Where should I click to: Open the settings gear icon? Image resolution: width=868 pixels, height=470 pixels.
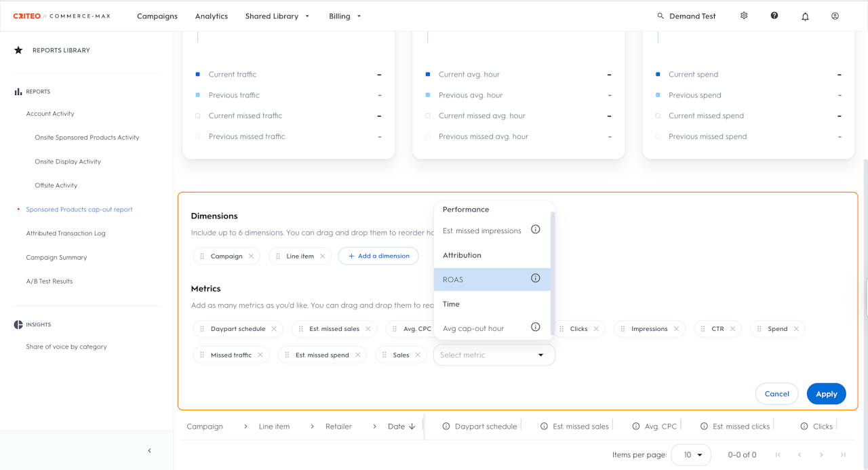pos(744,16)
